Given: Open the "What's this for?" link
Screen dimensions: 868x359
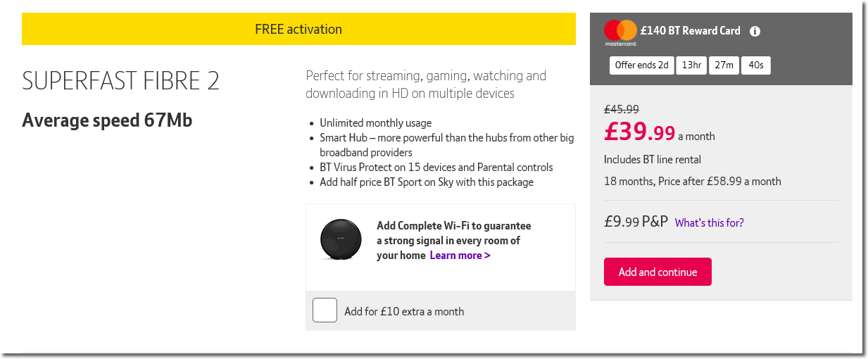Looking at the screenshot, I should pyautogui.click(x=709, y=222).
